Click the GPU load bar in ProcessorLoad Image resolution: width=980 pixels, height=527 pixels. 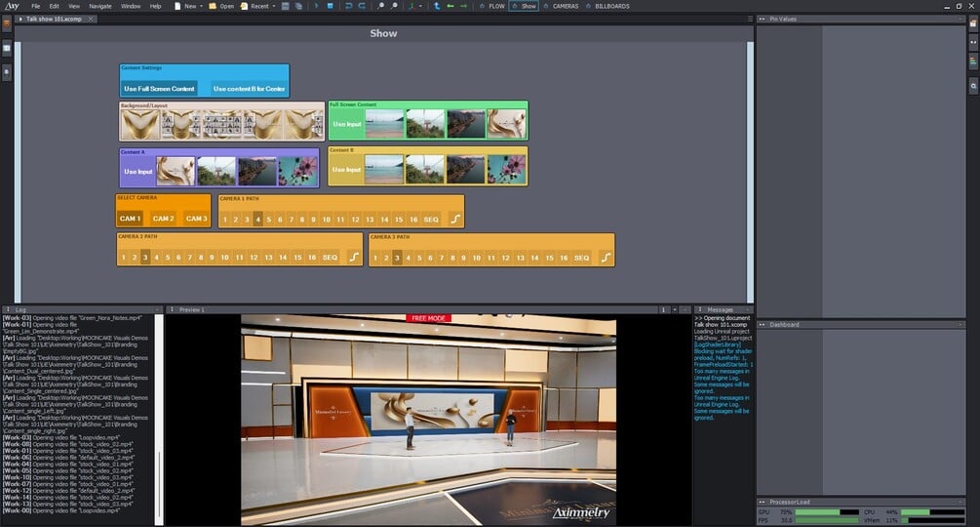(x=826, y=512)
